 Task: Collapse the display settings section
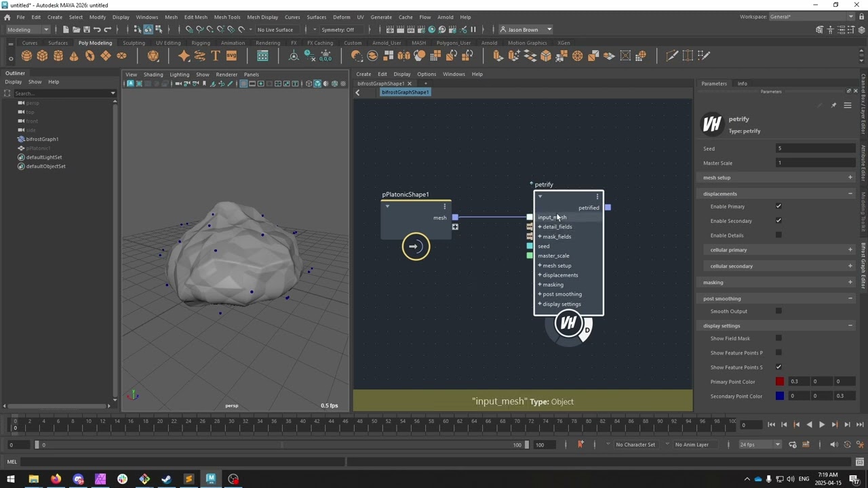[x=777, y=326]
